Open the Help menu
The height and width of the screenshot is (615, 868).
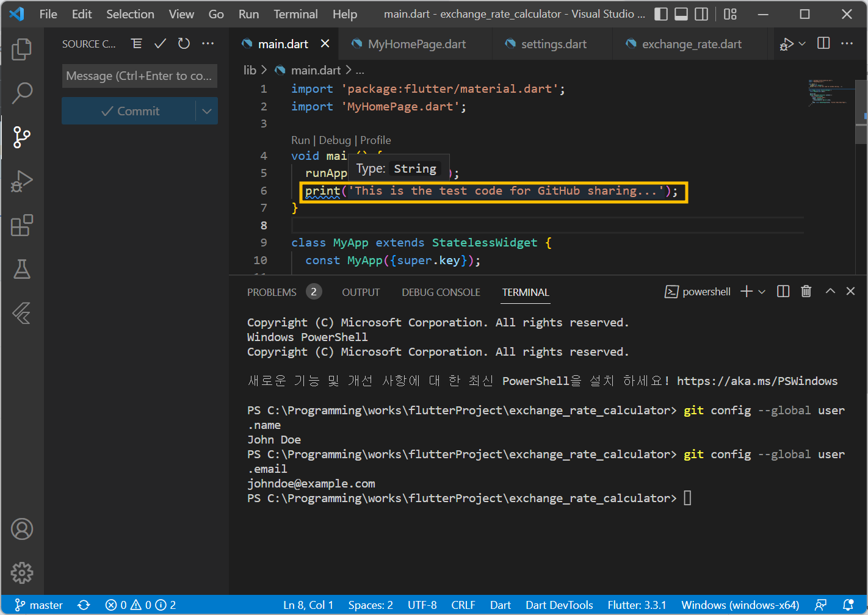click(345, 14)
